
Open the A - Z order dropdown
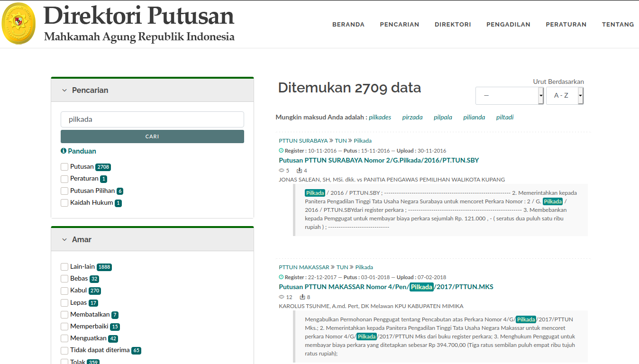click(565, 96)
